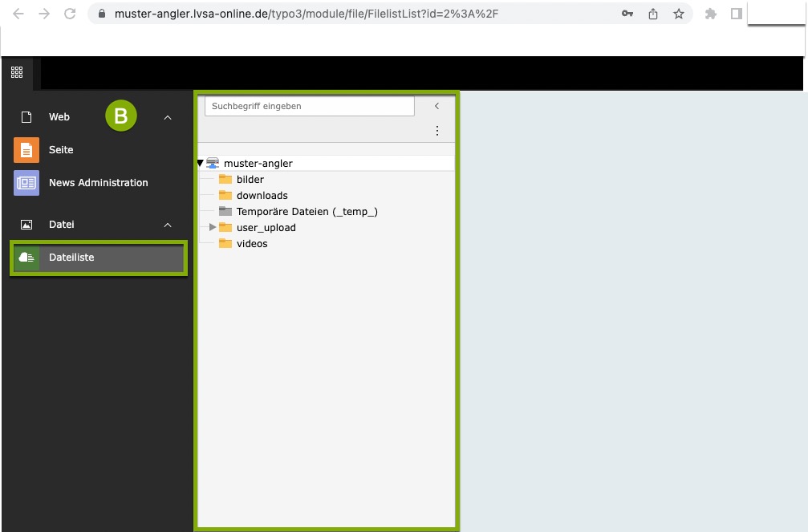This screenshot has height=532, width=808.
Task: Select the user_upload folder
Action: (x=266, y=228)
